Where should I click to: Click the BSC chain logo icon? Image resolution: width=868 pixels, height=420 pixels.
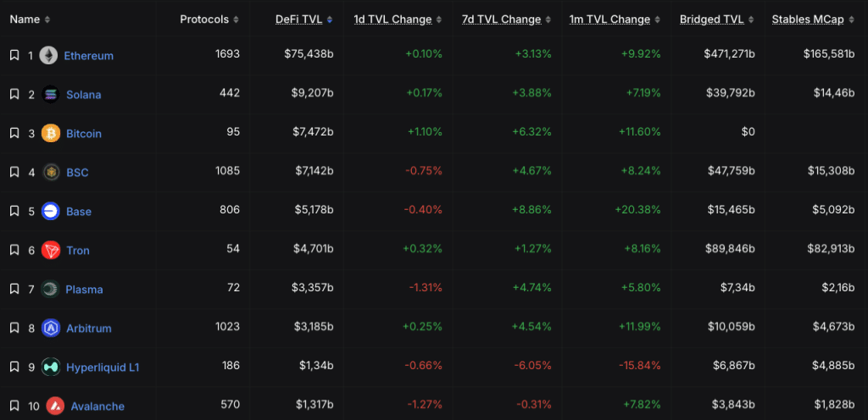tap(51, 172)
